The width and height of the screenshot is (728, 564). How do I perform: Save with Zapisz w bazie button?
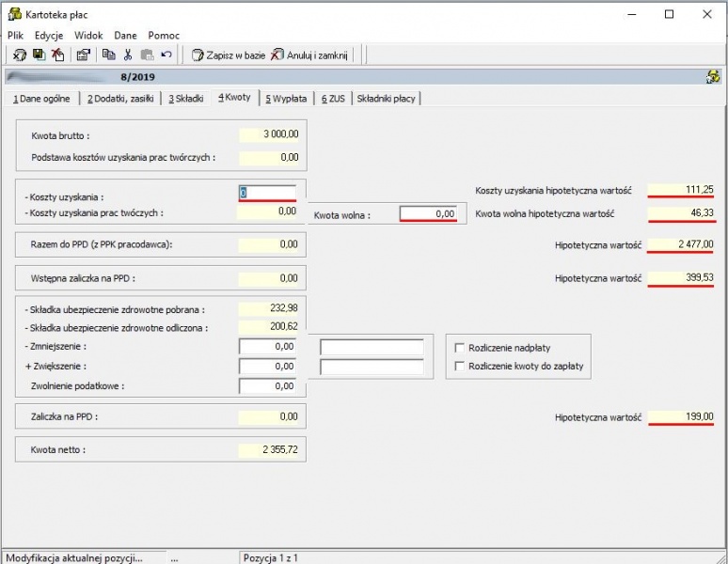pos(228,55)
